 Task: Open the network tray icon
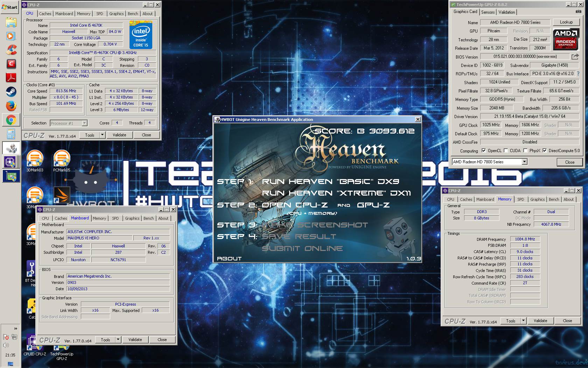click(14, 337)
